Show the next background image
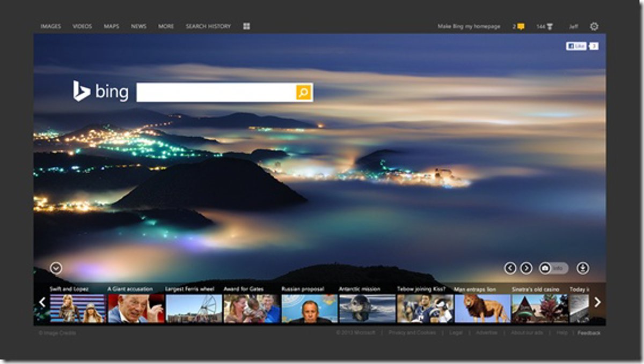The height and width of the screenshot is (364, 644). tap(526, 268)
